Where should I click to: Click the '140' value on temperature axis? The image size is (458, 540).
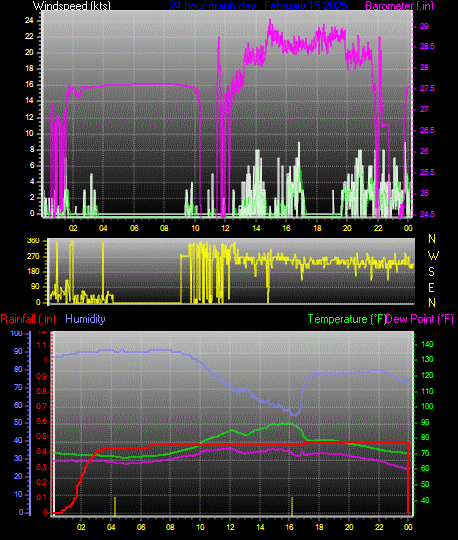[x=427, y=344]
